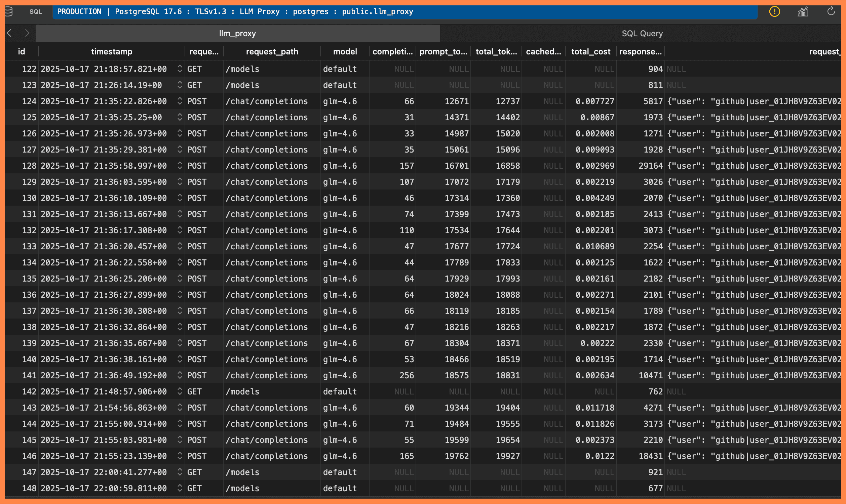Click the timestamp stepper arrows on row 122
The image size is (846, 504).
pos(180,69)
